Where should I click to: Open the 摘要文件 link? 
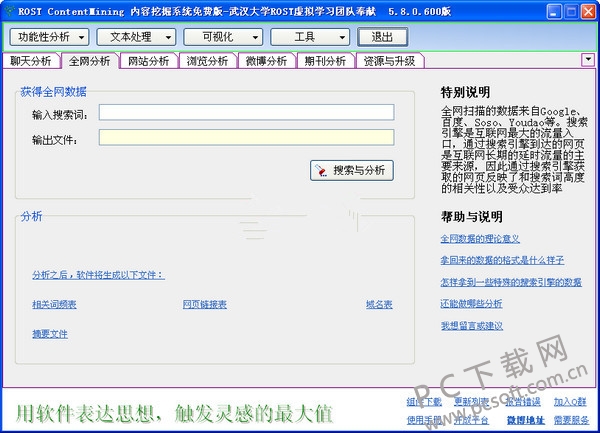50,334
